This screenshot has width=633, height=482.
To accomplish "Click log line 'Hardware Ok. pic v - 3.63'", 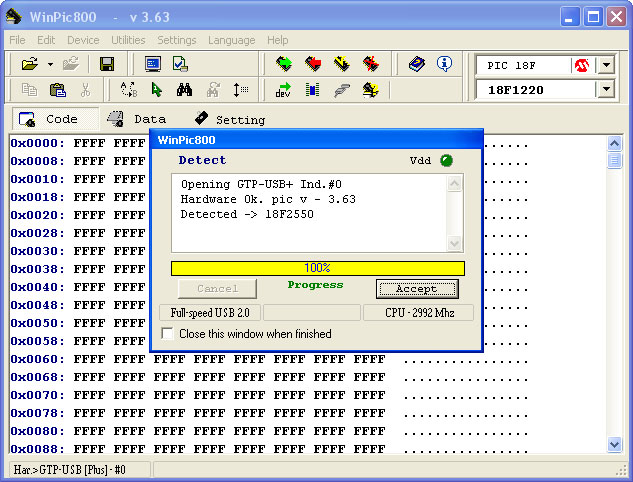I will pyautogui.click(x=268, y=199).
